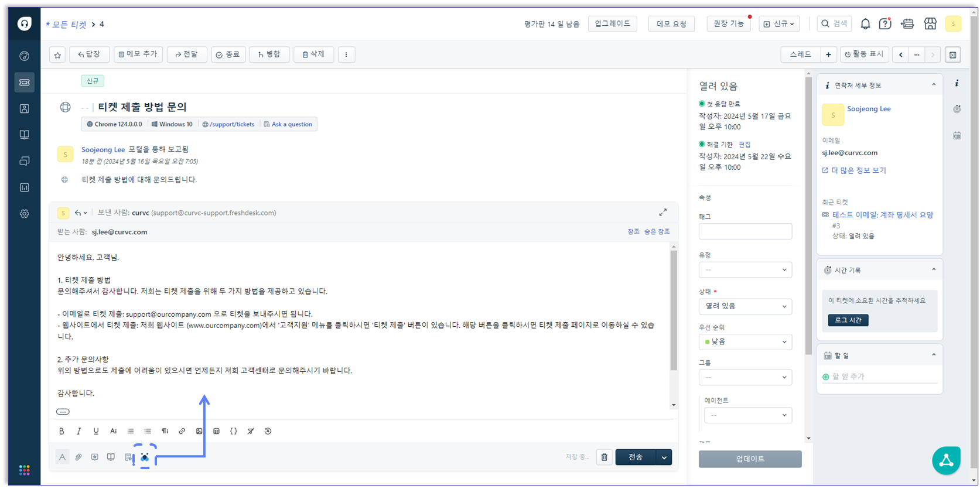
Task: Star this ticket with the star icon
Action: click(57, 54)
